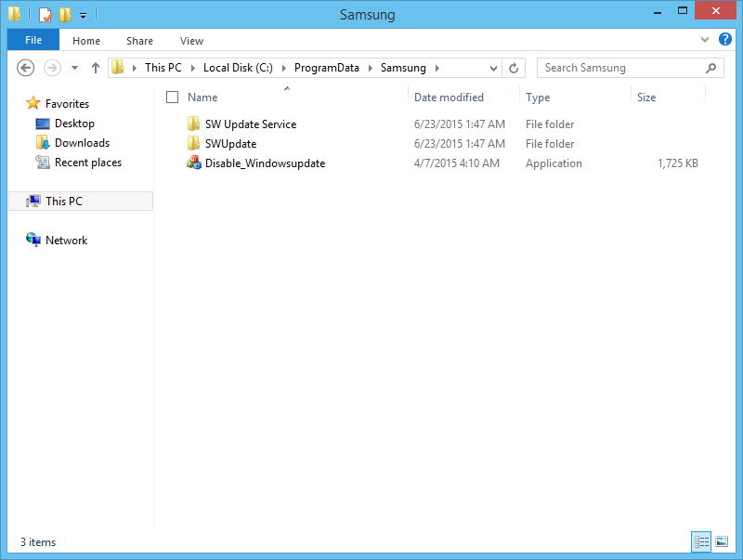Navigate to ProgramData in the breadcrumb
Screen dimensions: 743x560
[x=327, y=68]
